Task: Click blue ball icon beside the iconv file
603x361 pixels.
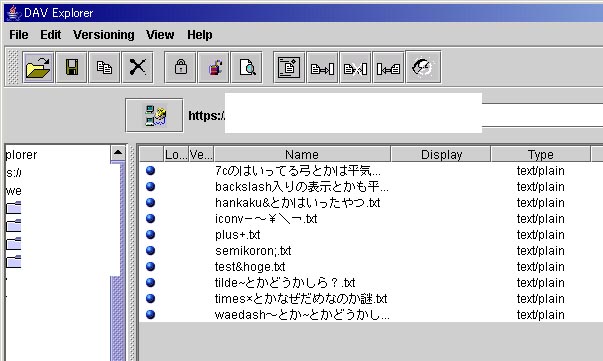Action: click(150, 218)
